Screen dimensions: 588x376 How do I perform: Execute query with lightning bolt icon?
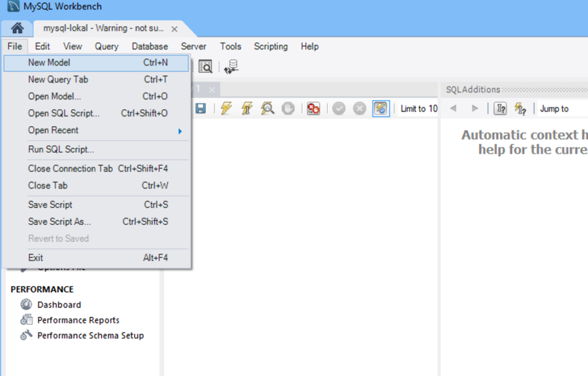tap(226, 108)
